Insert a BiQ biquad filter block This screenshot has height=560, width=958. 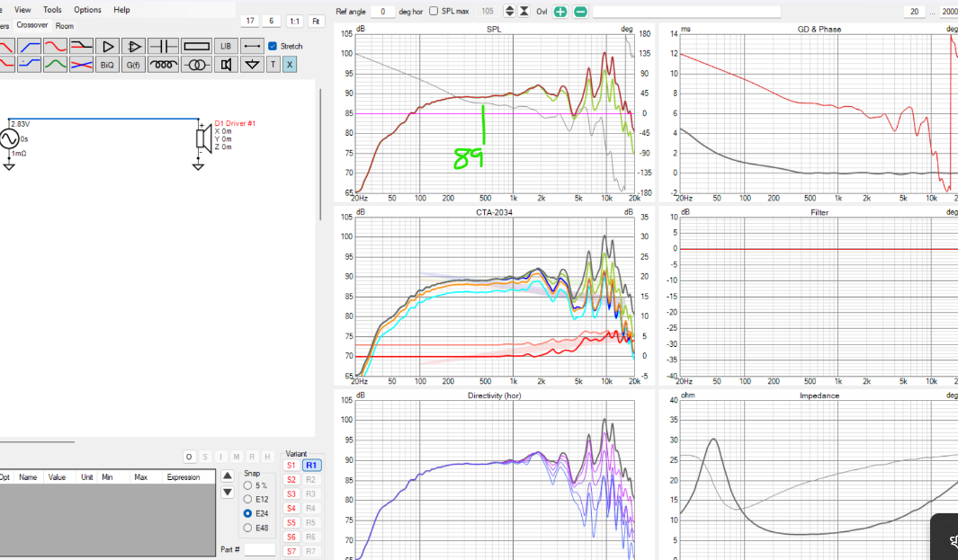108,64
